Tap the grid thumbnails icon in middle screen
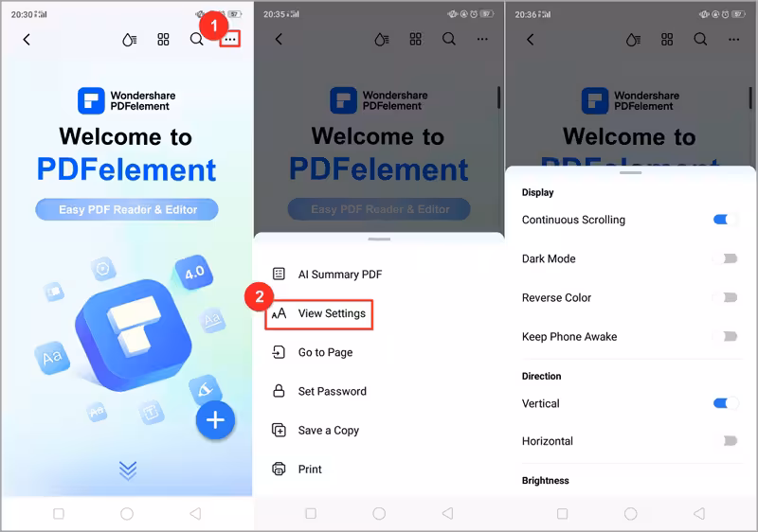 [x=416, y=39]
